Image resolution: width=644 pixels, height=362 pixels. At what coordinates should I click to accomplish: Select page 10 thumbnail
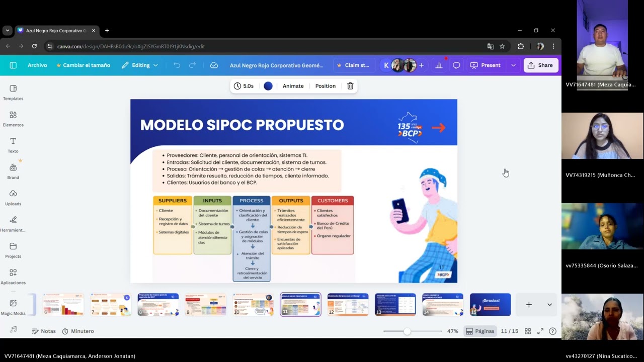(x=253, y=305)
